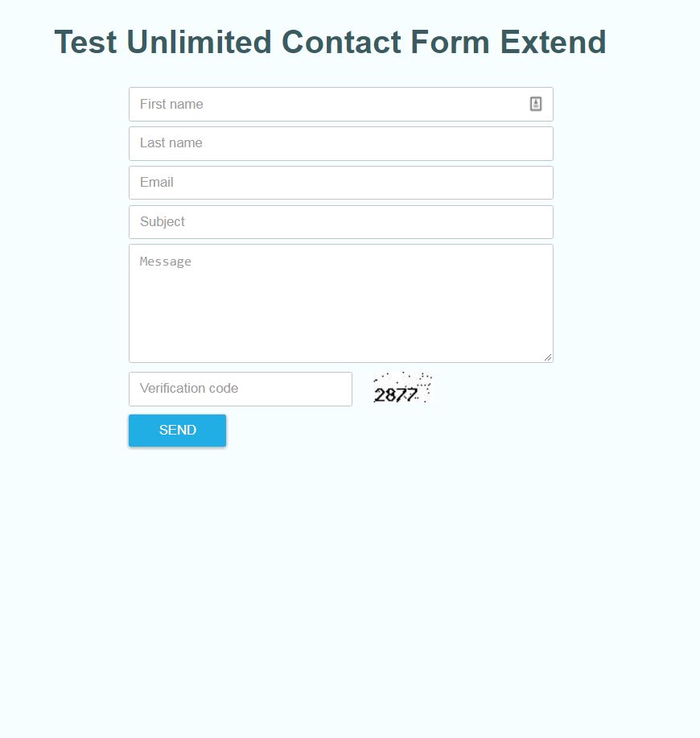Click the captcha image showing 2877

tap(402, 389)
